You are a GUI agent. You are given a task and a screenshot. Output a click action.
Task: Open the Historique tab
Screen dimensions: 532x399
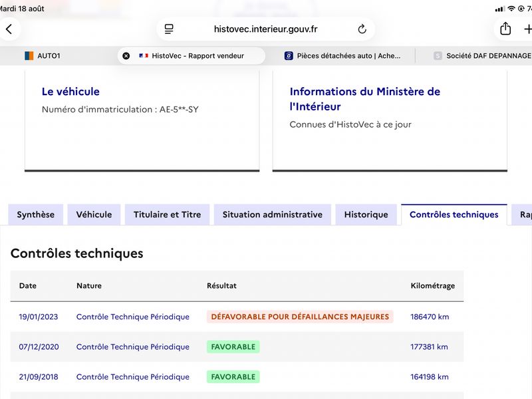(366, 214)
